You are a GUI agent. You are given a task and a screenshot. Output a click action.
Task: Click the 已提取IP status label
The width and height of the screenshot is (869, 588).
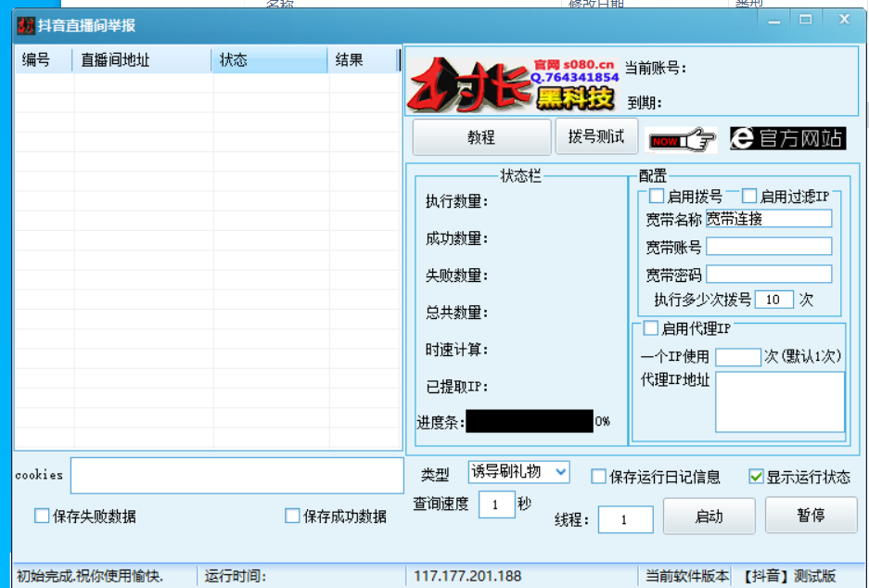456,387
